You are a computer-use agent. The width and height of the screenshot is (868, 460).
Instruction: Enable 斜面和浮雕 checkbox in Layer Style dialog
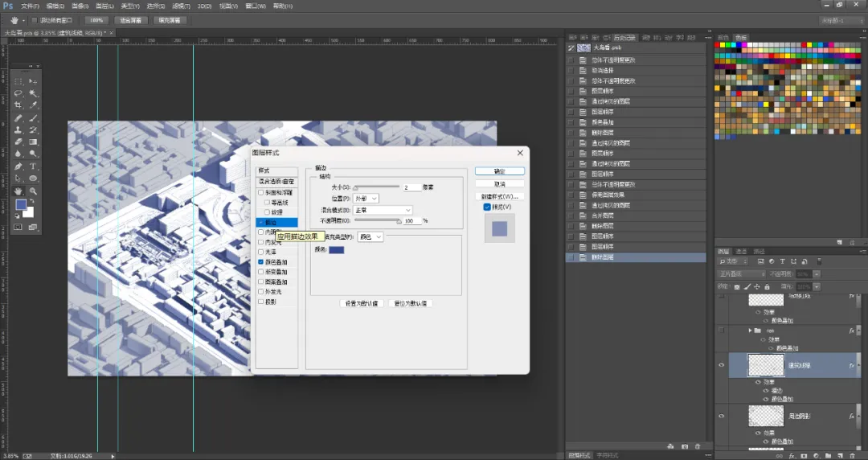pos(260,192)
